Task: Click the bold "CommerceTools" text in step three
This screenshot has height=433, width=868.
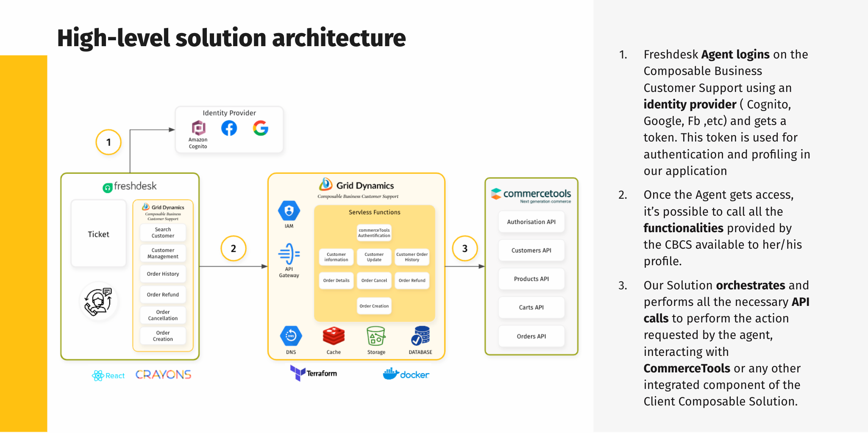Action: click(687, 368)
